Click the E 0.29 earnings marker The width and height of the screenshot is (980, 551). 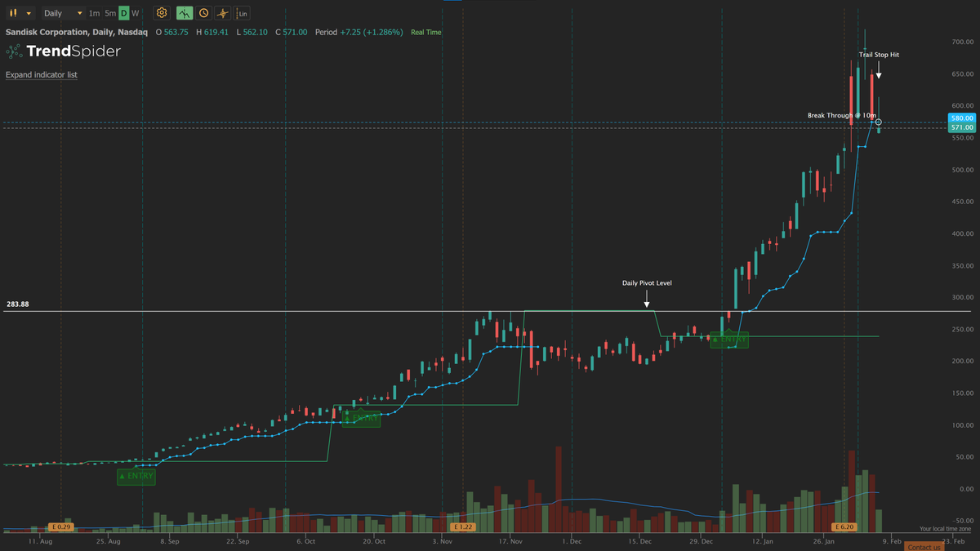pos(60,527)
